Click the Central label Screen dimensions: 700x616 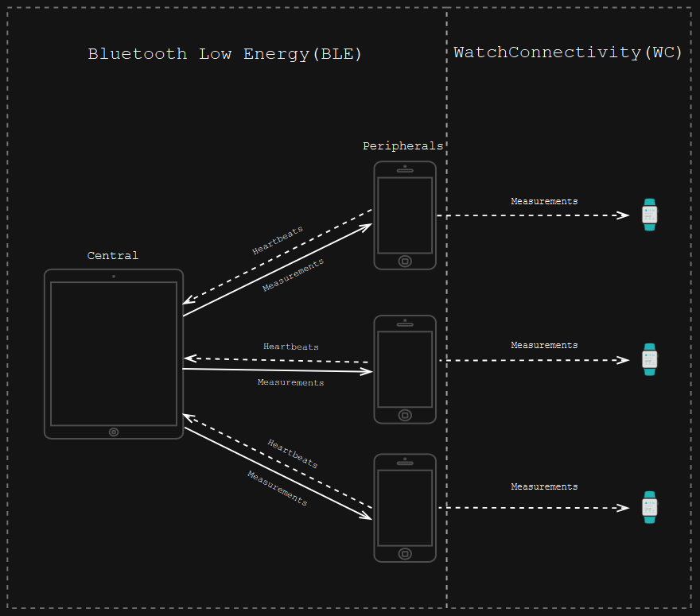[x=113, y=256]
